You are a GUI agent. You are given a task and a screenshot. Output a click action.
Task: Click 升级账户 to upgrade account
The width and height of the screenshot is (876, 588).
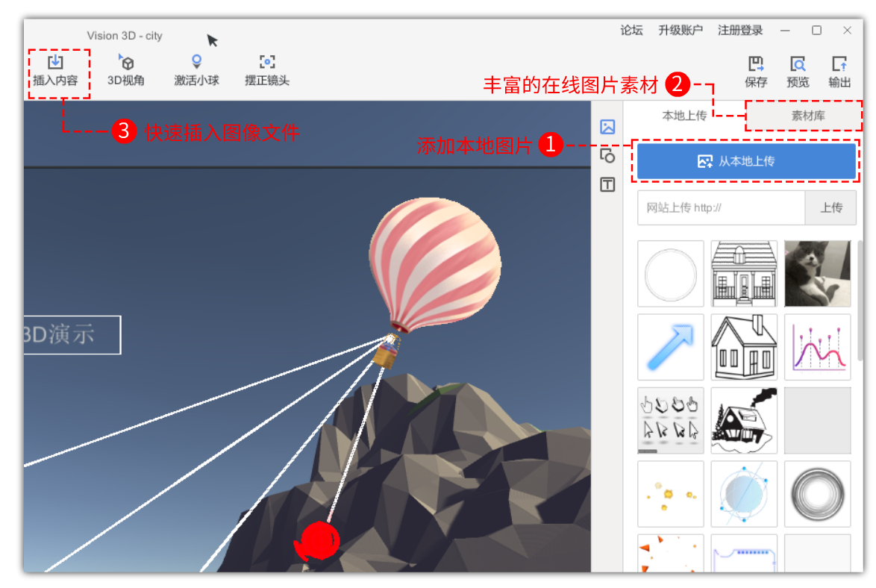(x=681, y=31)
